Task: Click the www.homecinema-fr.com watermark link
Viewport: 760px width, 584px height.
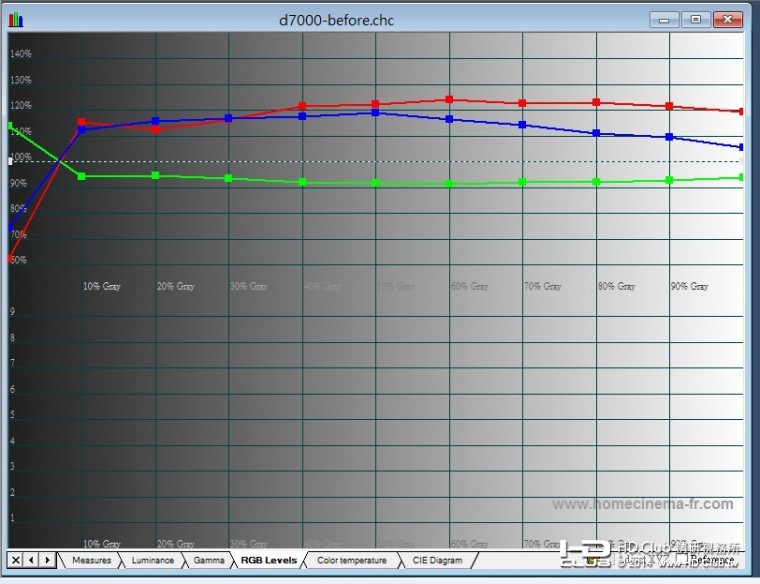Action: pyautogui.click(x=643, y=504)
